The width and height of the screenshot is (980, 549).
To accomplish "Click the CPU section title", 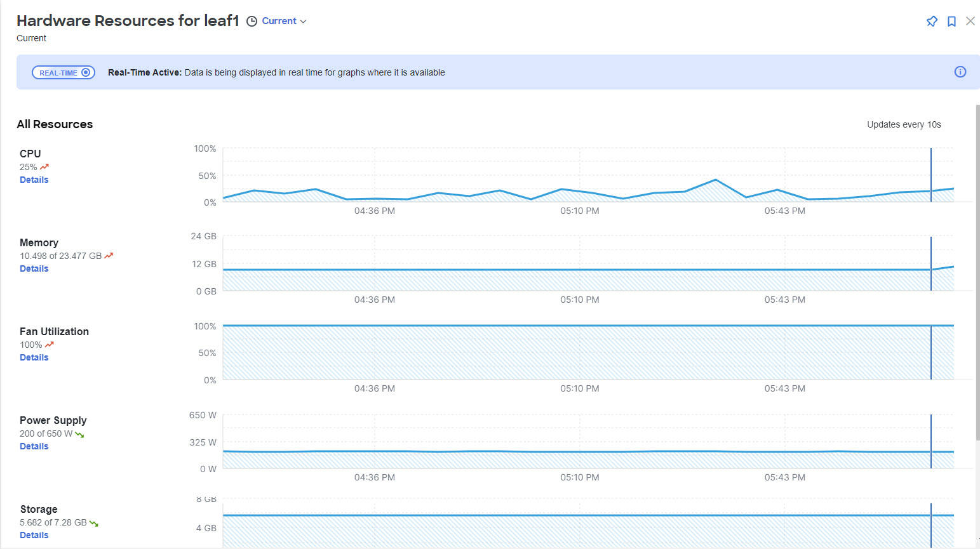I will pyautogui.click(x=30, y=154).
